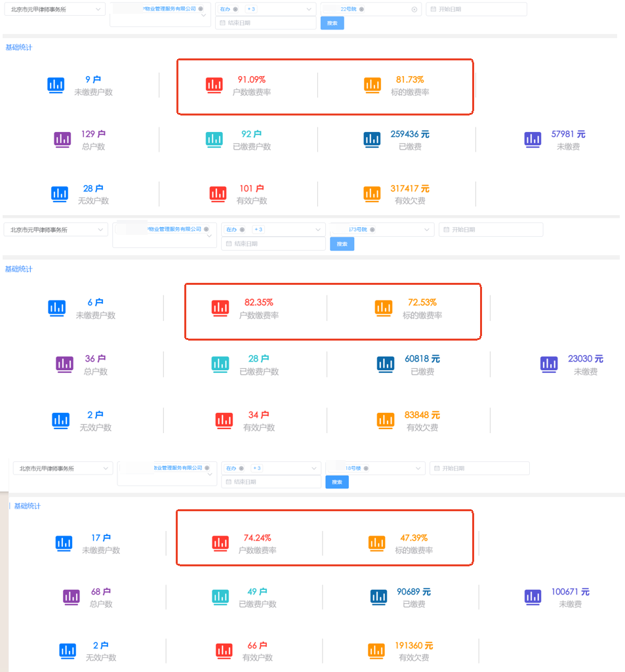Click the 搜索 button below the 18号楼 filter
625x672 pixels.
337,482
